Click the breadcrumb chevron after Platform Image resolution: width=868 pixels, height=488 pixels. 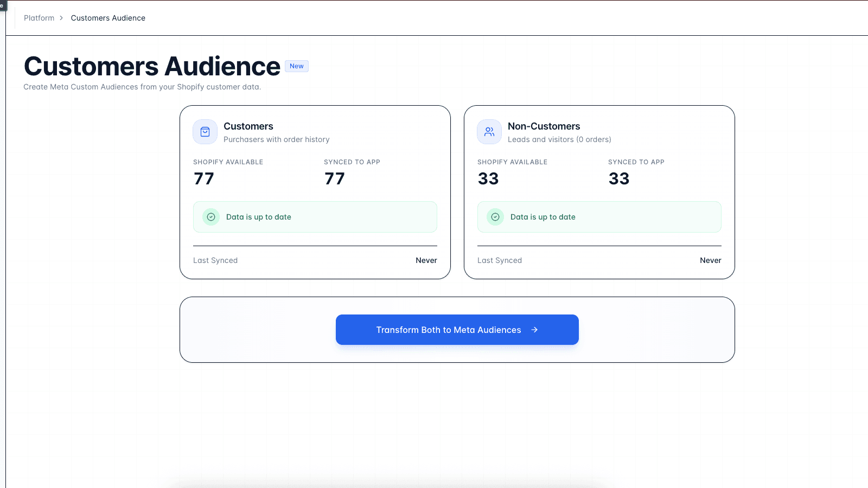[61, 18]
